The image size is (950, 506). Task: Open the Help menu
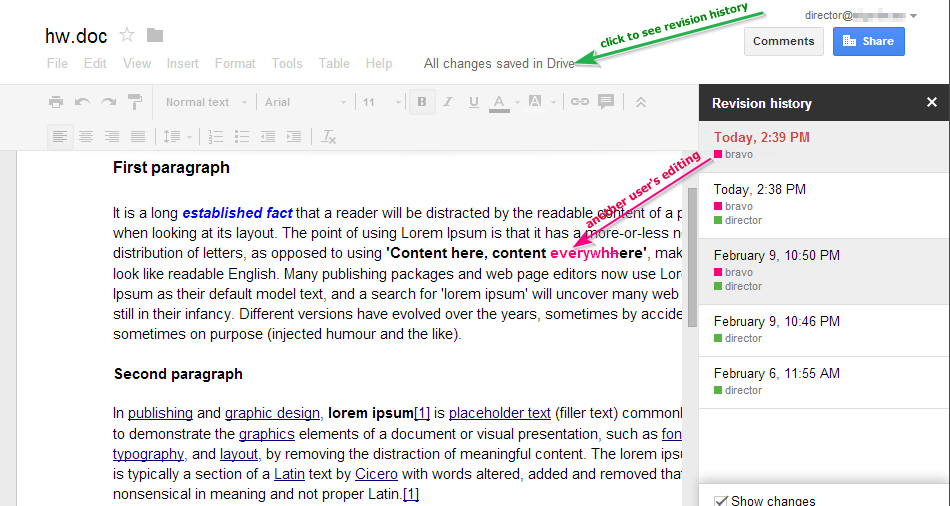[x=379, y=64]
